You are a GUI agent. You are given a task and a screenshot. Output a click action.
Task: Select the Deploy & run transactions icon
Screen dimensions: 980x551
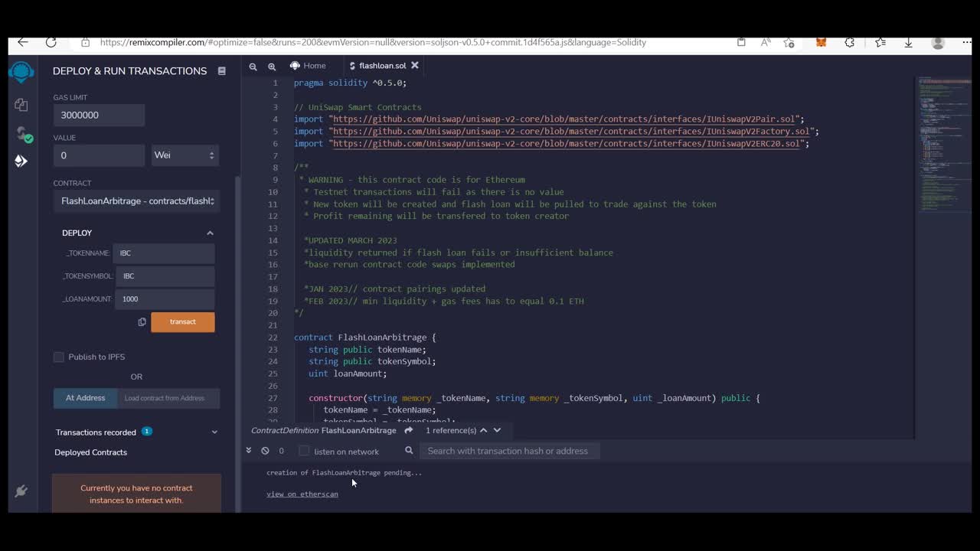tap(21, 161)
